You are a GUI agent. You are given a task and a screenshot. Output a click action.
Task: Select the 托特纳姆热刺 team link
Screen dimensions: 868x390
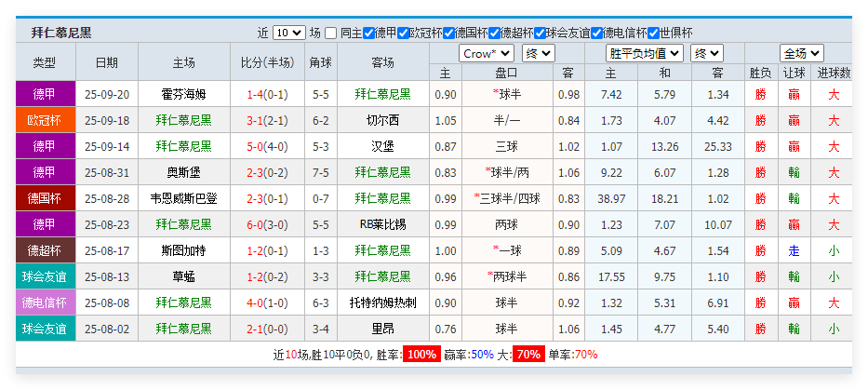click(382, 303)
